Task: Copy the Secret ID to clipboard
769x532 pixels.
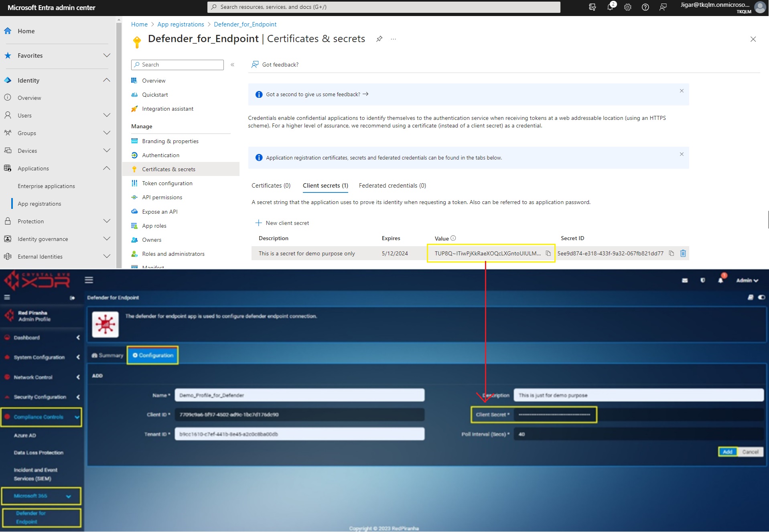Action: (x=671, y=253)
